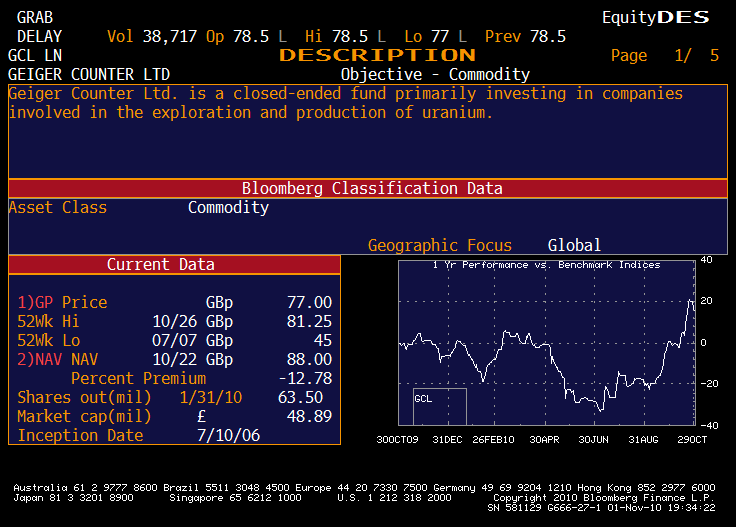
Task: Select Objective - Commodity text
Action: coord(435,75)
